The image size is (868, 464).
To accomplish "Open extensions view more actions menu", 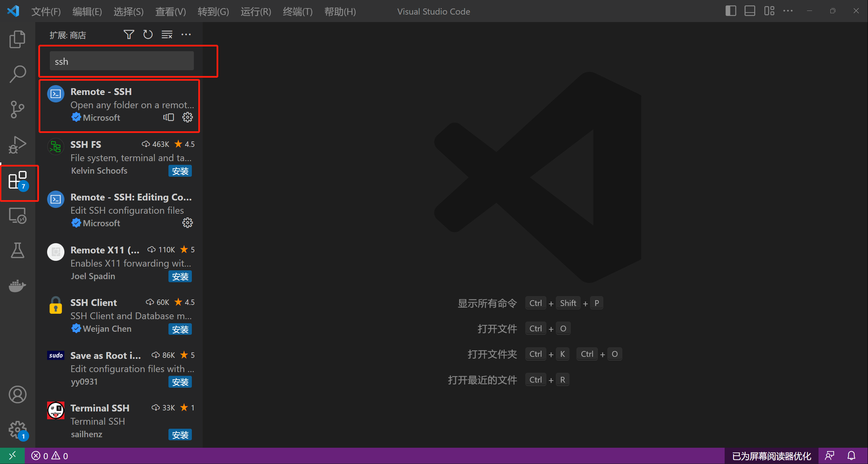I will click(x=186, y=35).
